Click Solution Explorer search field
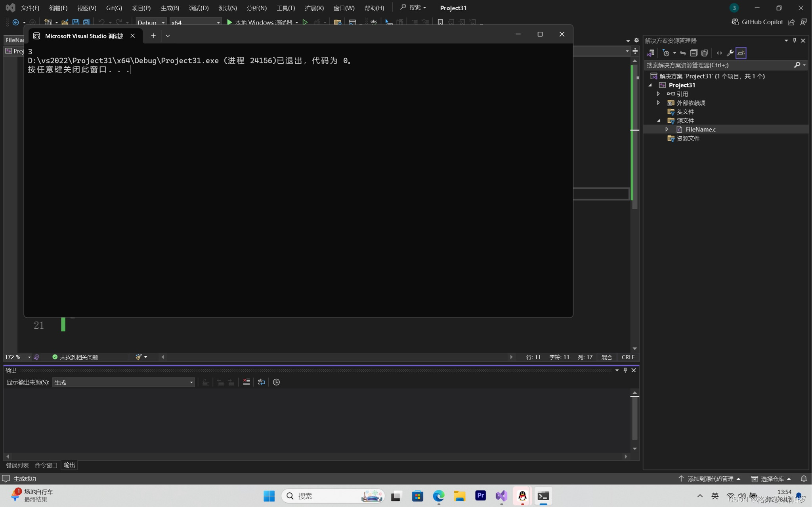 [719, 65]
